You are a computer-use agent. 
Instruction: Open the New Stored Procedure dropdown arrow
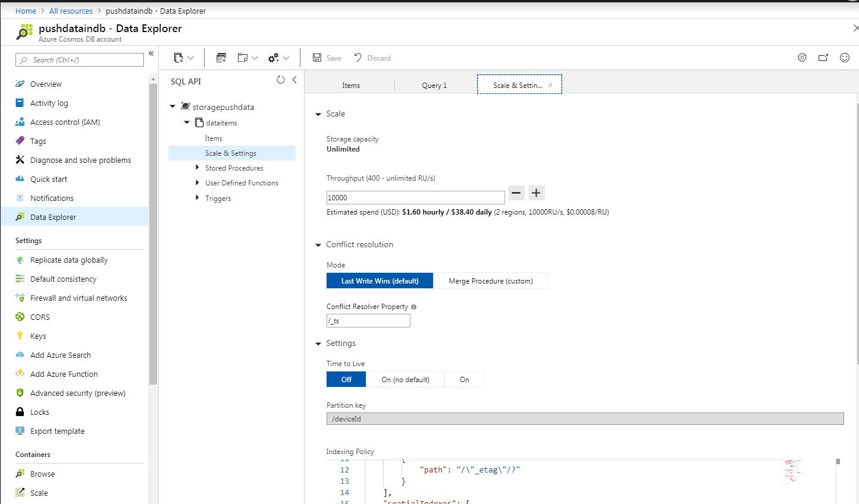point(286,58)
